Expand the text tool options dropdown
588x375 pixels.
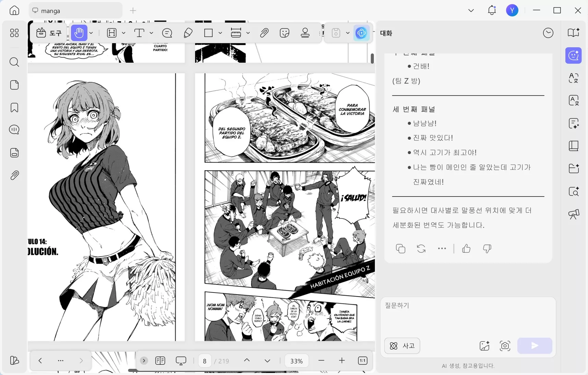151,33
